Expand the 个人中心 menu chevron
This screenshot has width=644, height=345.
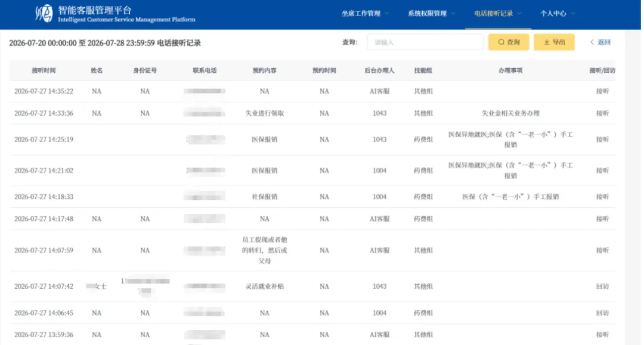[x=572, y=14]
